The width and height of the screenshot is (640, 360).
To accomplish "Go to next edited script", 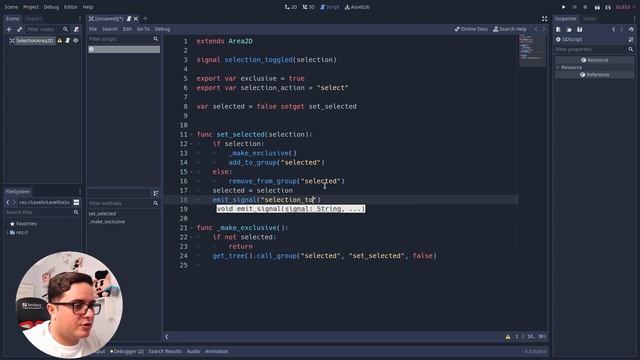I will click(x=544, y=29).
